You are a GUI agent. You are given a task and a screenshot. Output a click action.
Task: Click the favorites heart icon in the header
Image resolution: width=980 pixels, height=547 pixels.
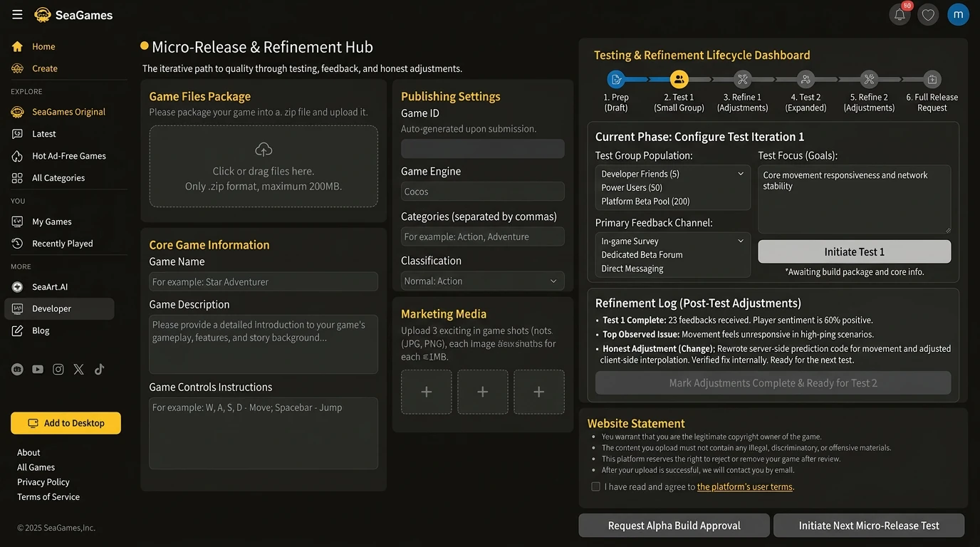928,14
